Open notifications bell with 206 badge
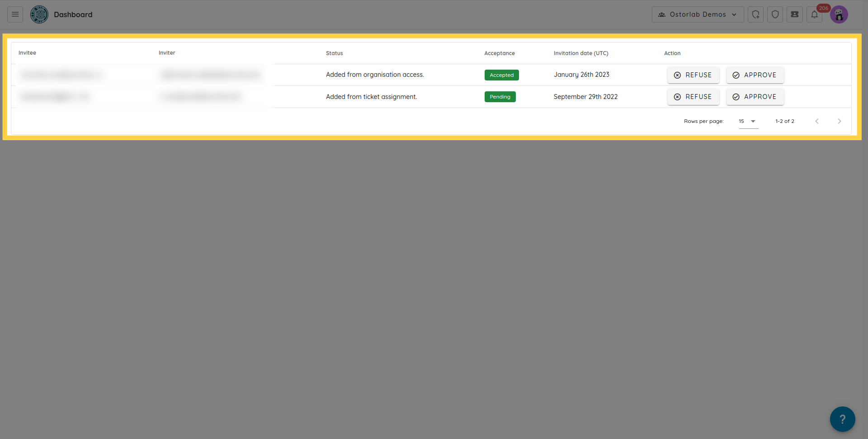Viewport: 868px width, 439px height. [x=814, y=14]
